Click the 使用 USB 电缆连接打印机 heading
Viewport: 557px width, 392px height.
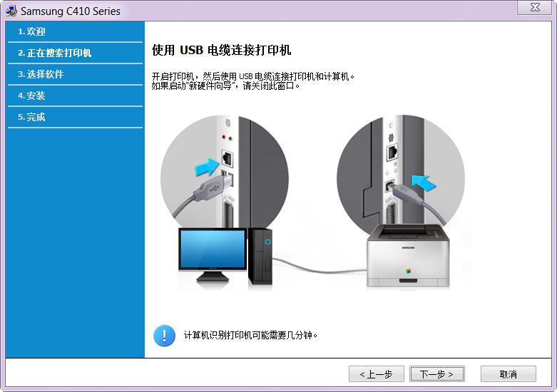coord(221,50)
